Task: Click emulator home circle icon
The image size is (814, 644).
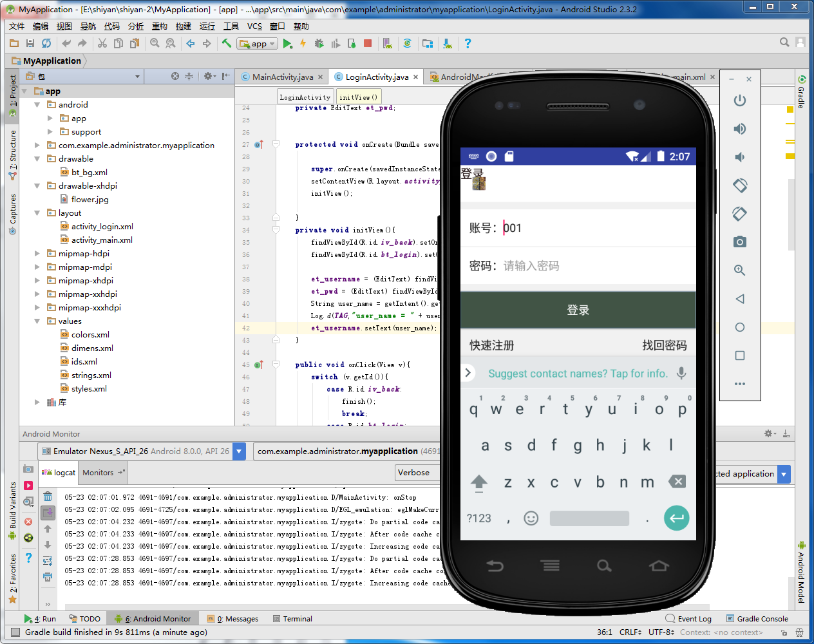Action: (x=740, y=327)
